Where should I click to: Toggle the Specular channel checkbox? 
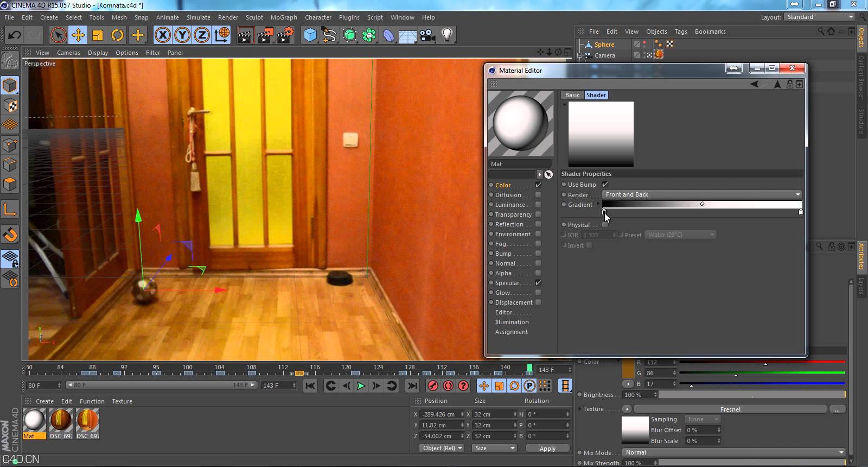coord(538,283)
